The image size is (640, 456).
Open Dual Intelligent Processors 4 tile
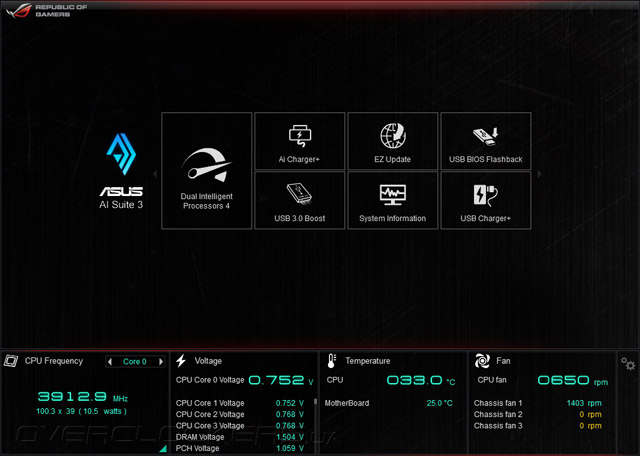207,171
